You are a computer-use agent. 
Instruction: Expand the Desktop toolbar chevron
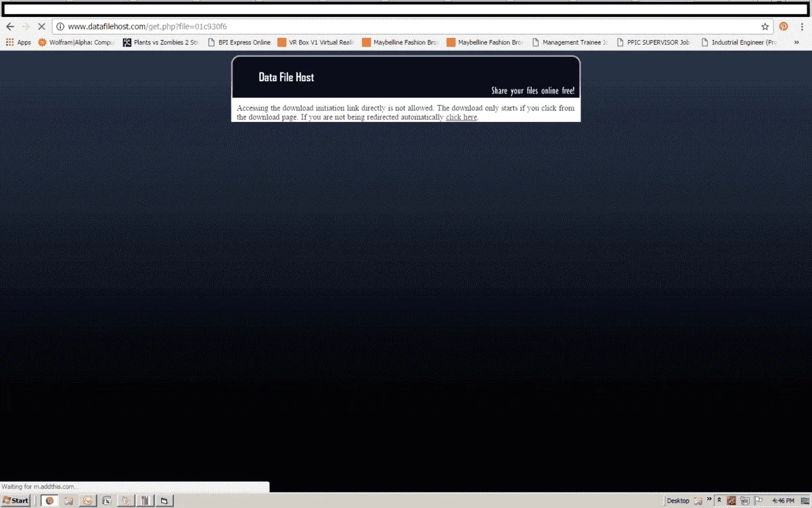(710, 501)
